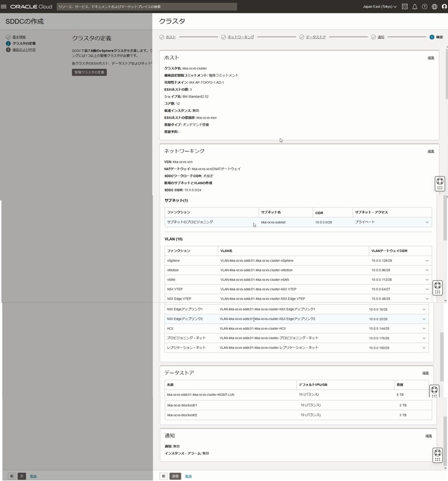Open the notifications bell
Image resolution: width=448 pixels, height=481 pixels.
[414, 7]
